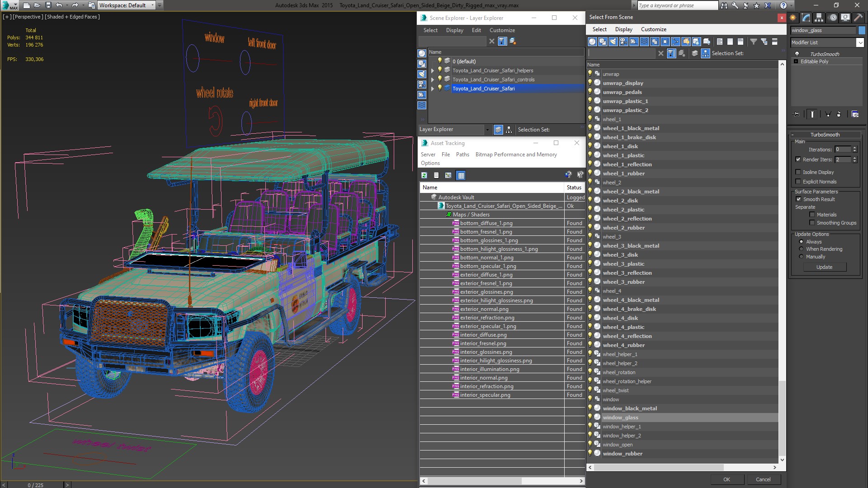Open Display menu in Select From Scene
The image size is (868, 488).
coord(623,29)
